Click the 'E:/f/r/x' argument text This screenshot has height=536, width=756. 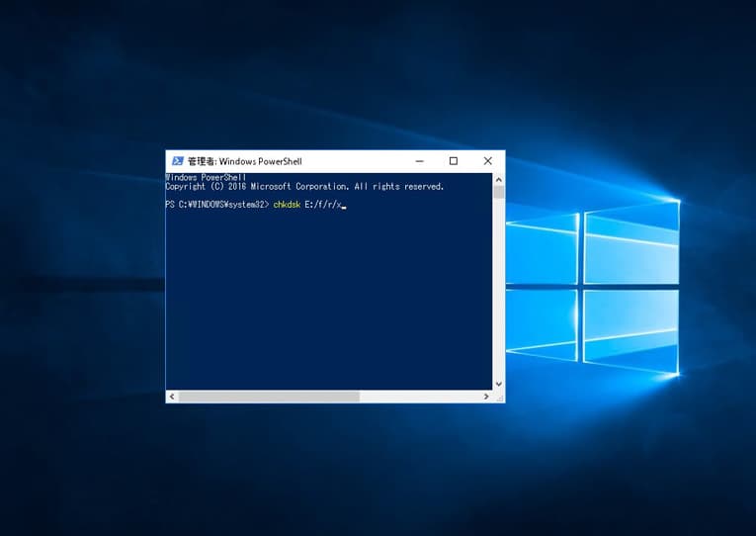click(x=322, y=205)
